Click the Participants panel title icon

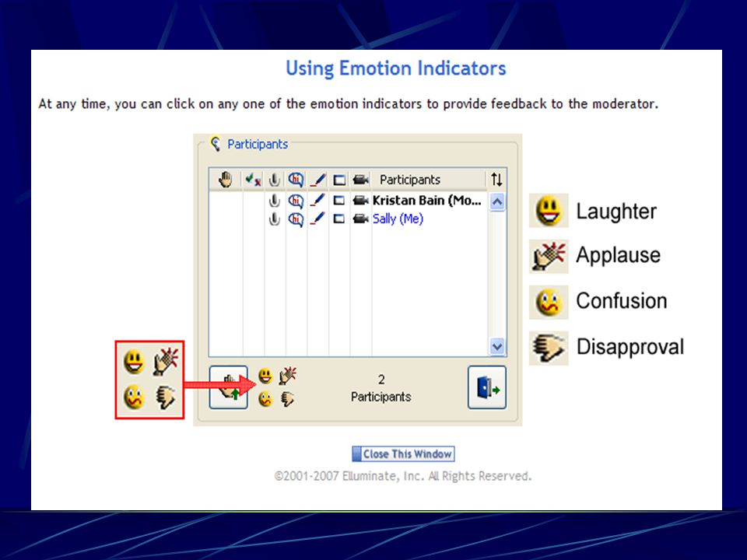[x=216, y=144]
